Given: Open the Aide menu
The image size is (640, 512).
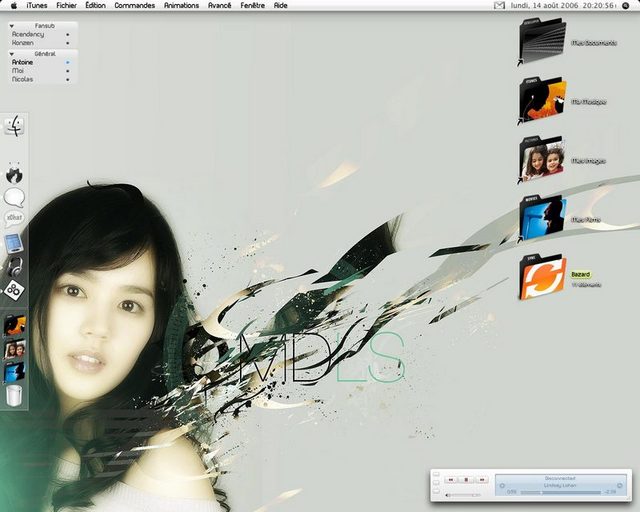Looking at the screenshot, I should (280, 5).
